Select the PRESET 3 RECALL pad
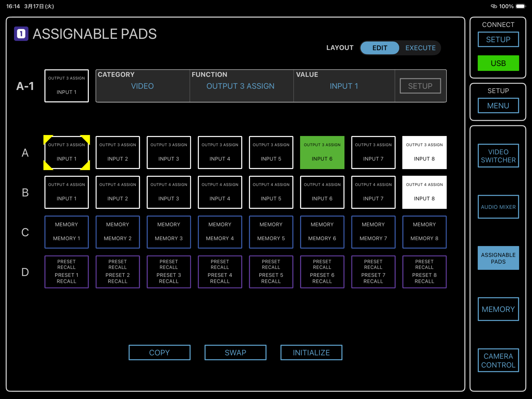Screen dimensions: 532x399 click(169, 272)
